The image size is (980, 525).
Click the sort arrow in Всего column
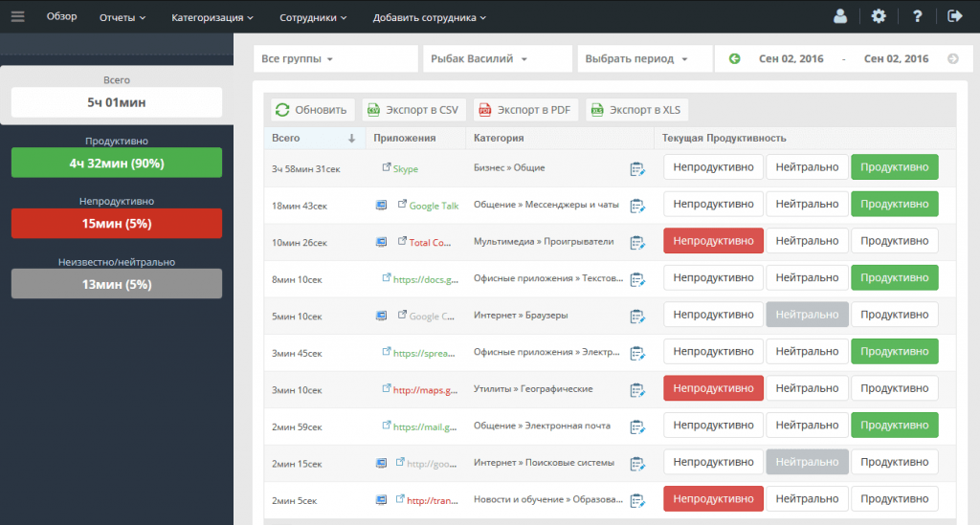tap(351, 139)
